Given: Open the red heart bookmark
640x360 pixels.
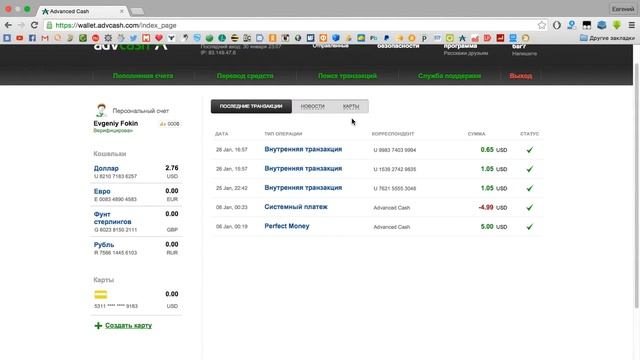Looking at the screenshot, I should coord(159,38).
